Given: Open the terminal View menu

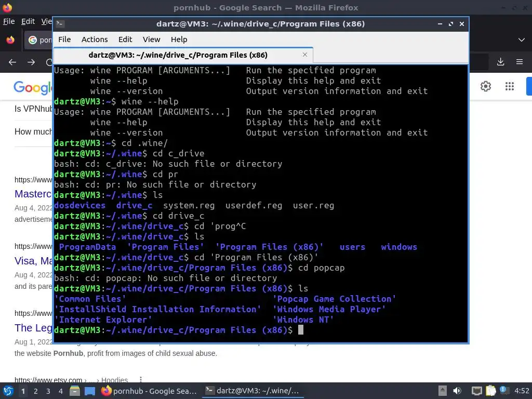Looking at the screenshot, I should [x=151, y=39].
